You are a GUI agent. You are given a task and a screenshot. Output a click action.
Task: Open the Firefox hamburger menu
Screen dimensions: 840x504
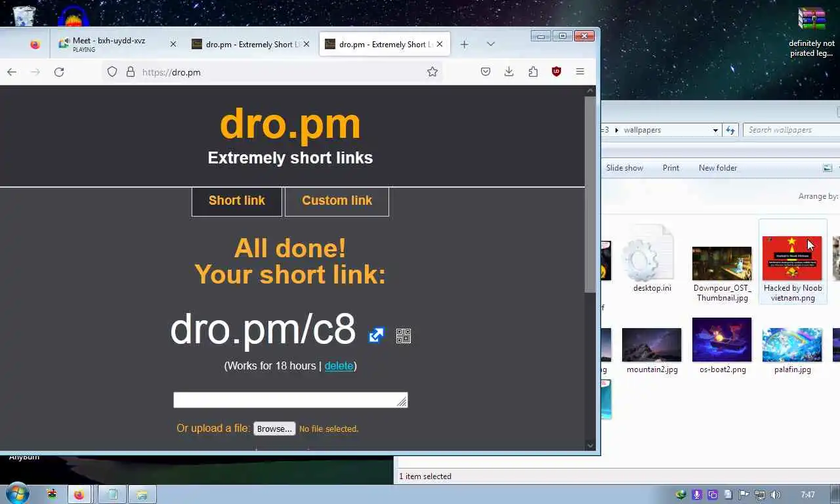(580, 72)
